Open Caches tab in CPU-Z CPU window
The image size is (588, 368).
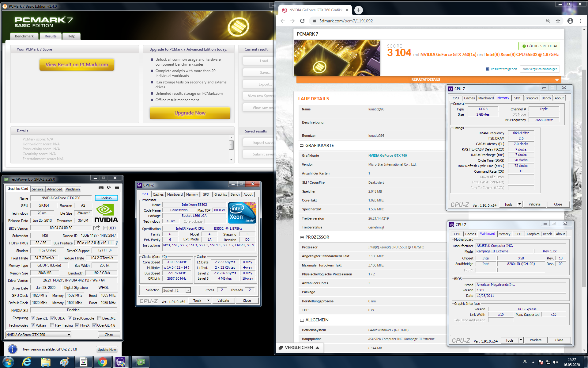[158, 194]
